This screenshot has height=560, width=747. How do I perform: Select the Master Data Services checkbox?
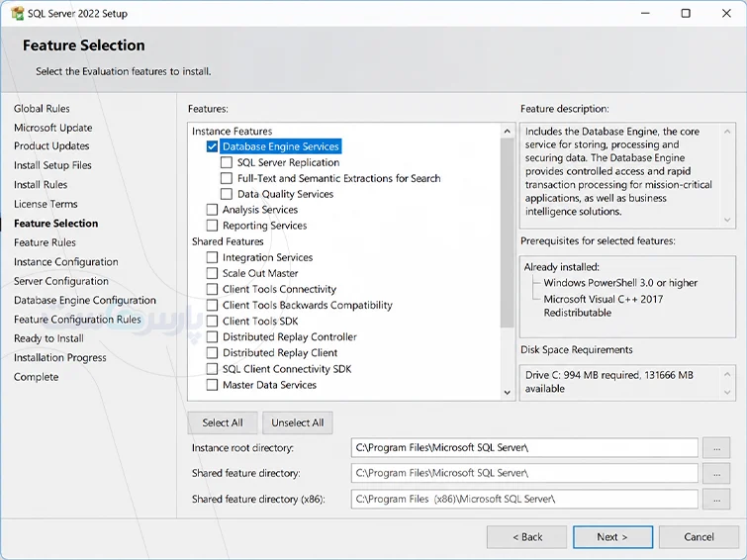[212, 385]
